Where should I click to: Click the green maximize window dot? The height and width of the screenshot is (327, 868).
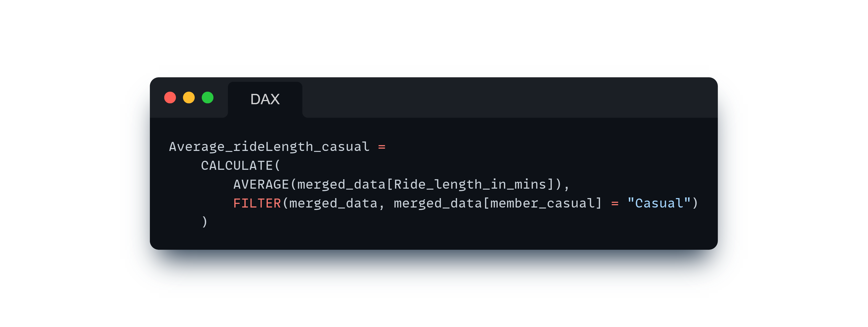(x=208, y=98)
